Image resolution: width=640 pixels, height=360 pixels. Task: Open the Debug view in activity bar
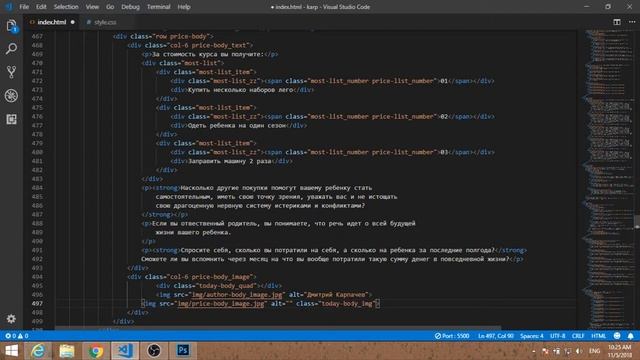(x=11, y=96)
